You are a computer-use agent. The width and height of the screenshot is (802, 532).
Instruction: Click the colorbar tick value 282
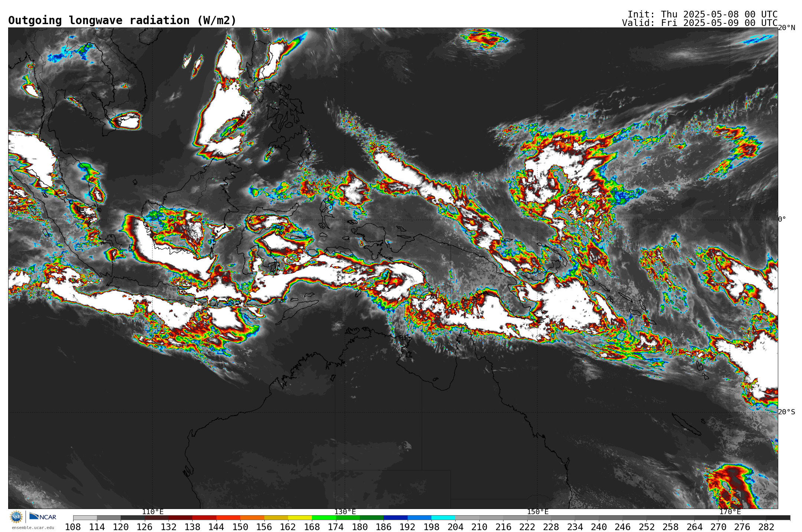click(766, 527)
